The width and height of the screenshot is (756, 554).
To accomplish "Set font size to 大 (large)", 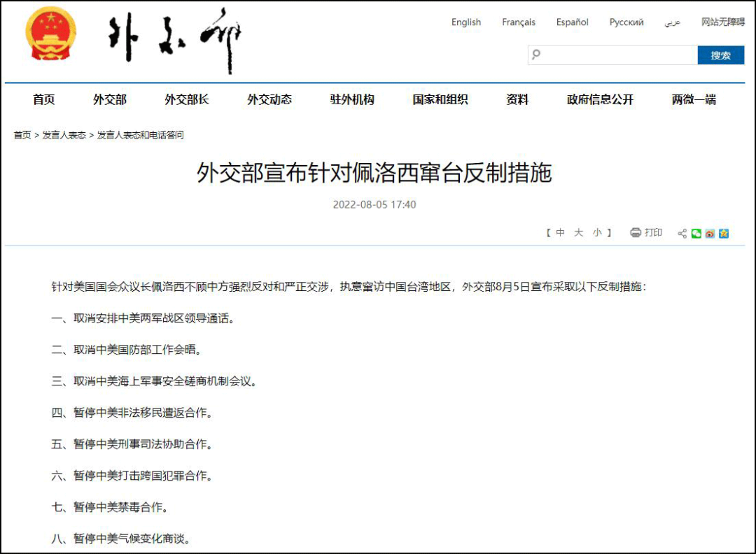I will pyautogui.click(x=579, y=233).
